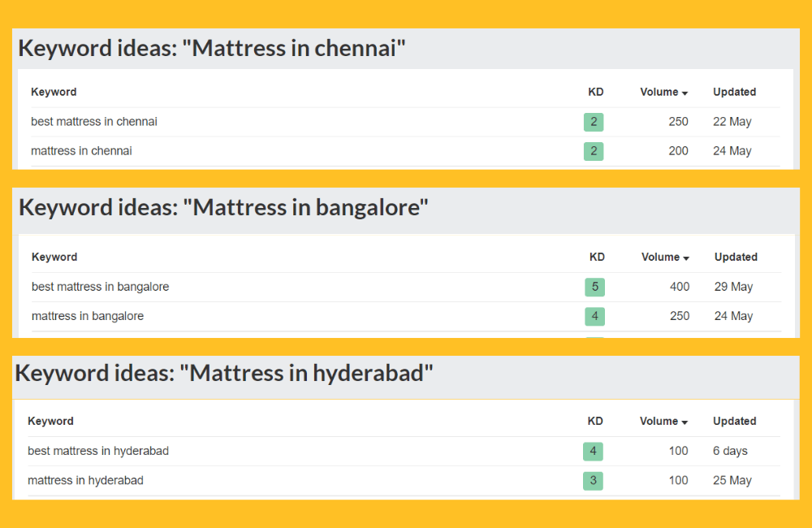Open 'mattress in chennai' keyword
This screenshot has height=528, width=812.
coord(81,151)
